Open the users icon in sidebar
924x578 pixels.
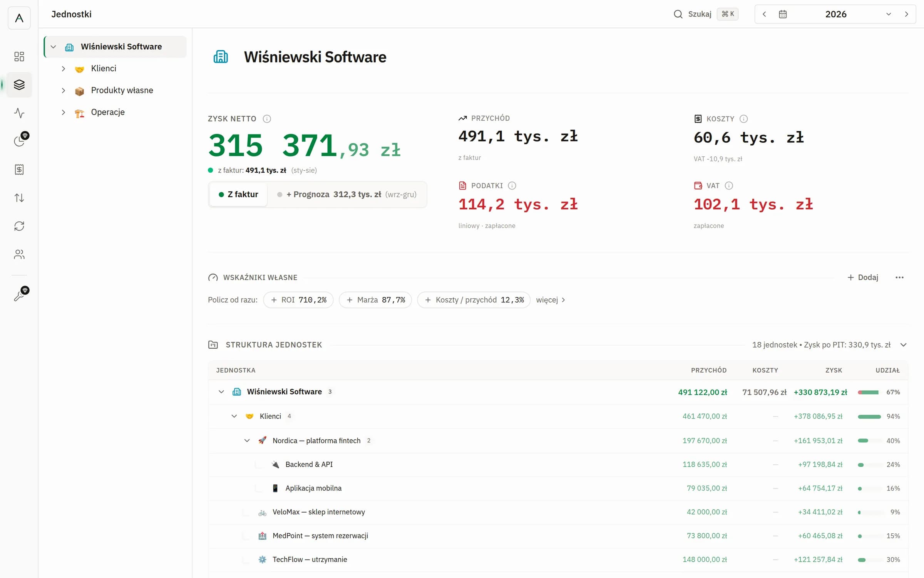click(x=19, y=254)
